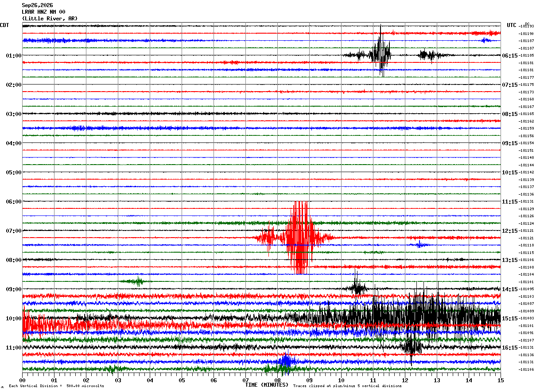This screenshot has width=536, height=392.
Task: Click the blue burst on the bottom trace
Action: [285, 362]
